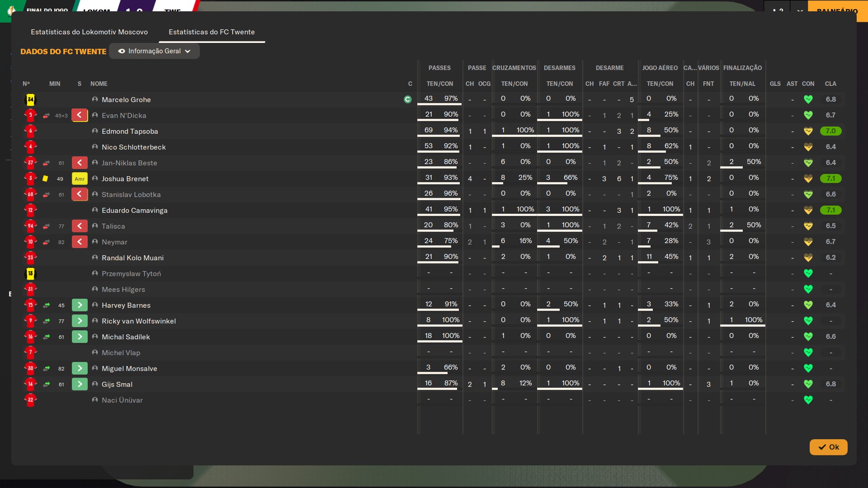Click the Amr status badge for Joshua Brenet
The image size is (868, 488).
(x=80, y=178)
